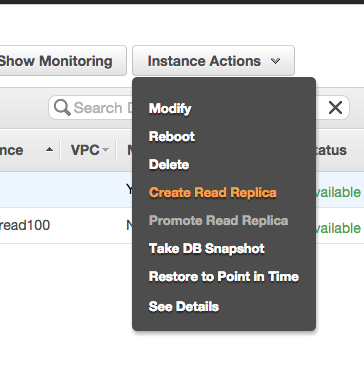Open See Details from the menu

point(184,307)
